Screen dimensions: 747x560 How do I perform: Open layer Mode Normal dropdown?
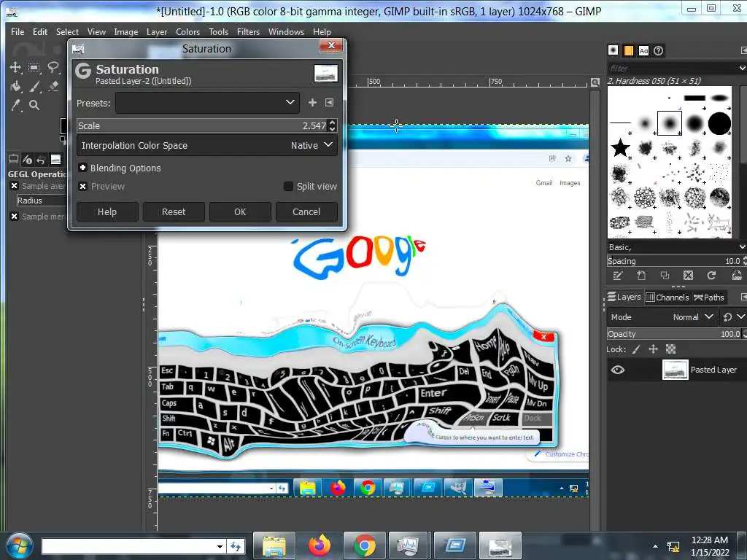point(662,316)
